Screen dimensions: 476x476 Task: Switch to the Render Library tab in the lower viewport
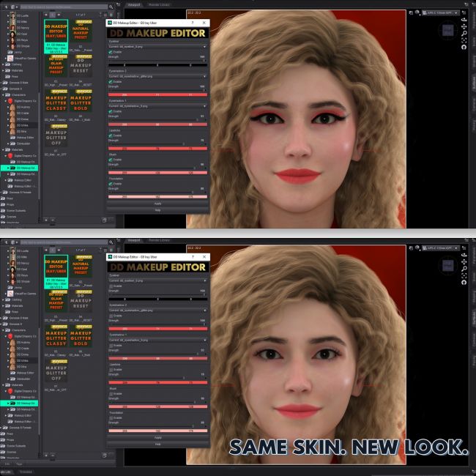pyautogui.click(x=156, y=239)
